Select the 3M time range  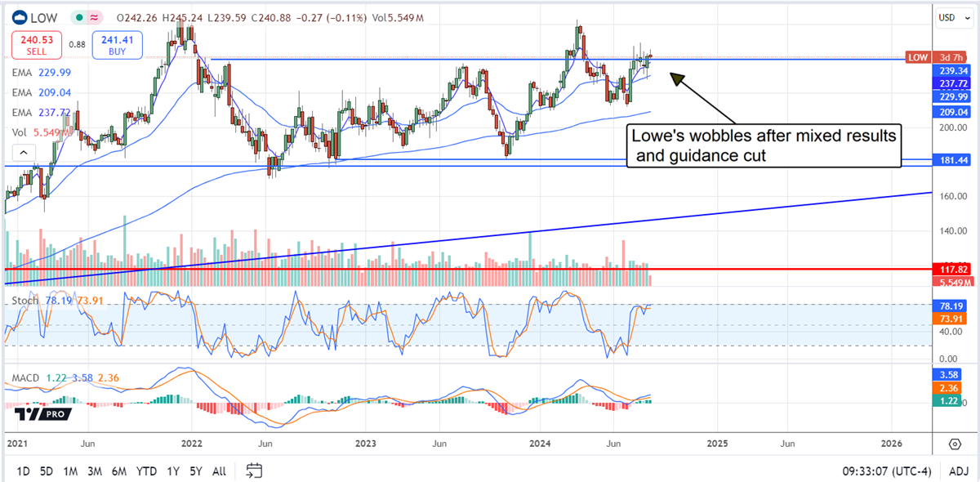95,471
